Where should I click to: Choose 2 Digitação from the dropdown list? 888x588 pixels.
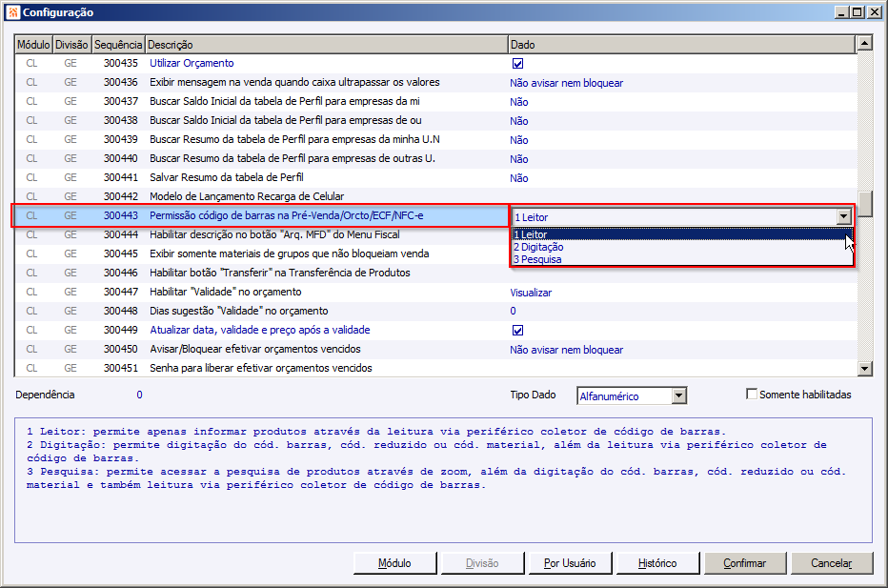682,247
